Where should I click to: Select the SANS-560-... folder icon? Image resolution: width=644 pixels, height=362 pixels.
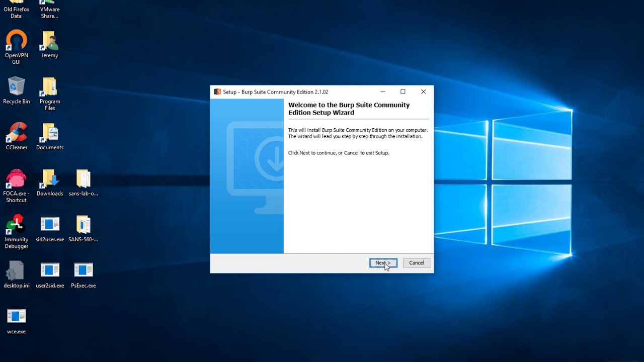click(x=83, y=229)
